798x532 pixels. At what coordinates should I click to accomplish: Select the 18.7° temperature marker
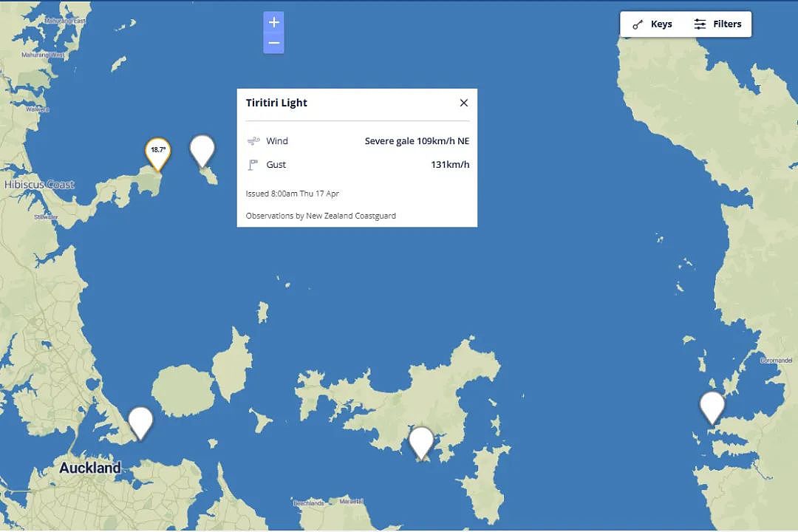[158, 154]
